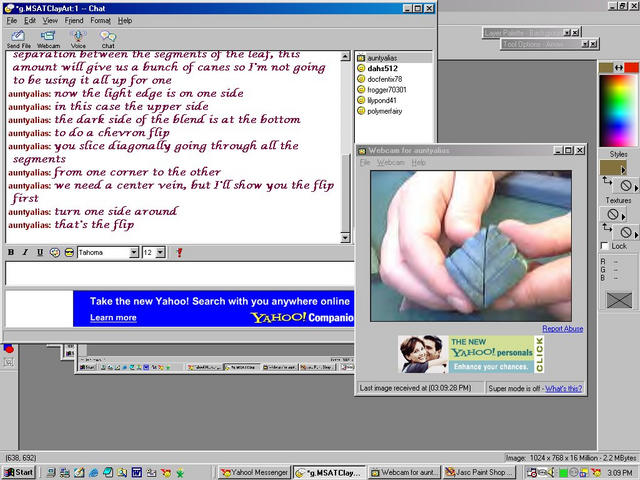Click the What's this? super mode link
This screenshot has height=480, width=640.
pos(564,389)
